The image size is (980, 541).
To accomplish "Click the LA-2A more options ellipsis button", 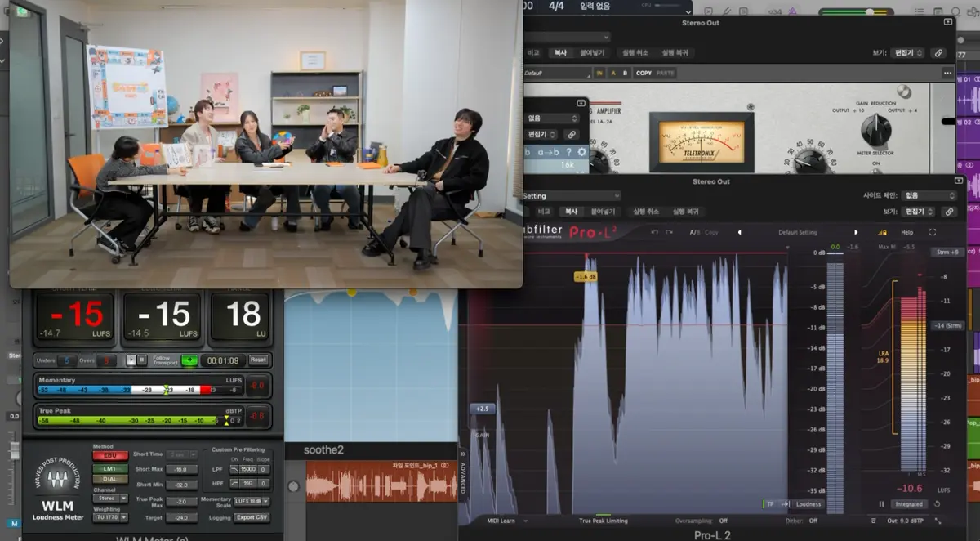I will (947, 73).
